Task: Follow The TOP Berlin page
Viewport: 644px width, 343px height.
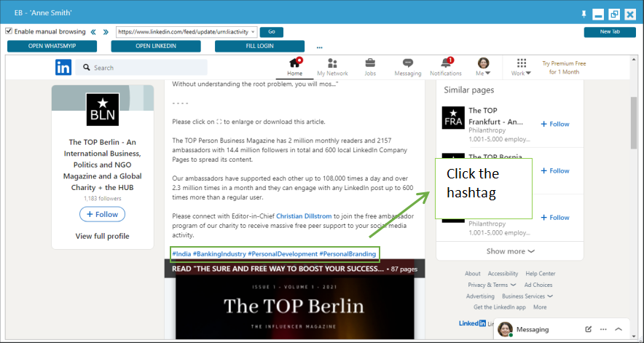Action: [102, 214]
